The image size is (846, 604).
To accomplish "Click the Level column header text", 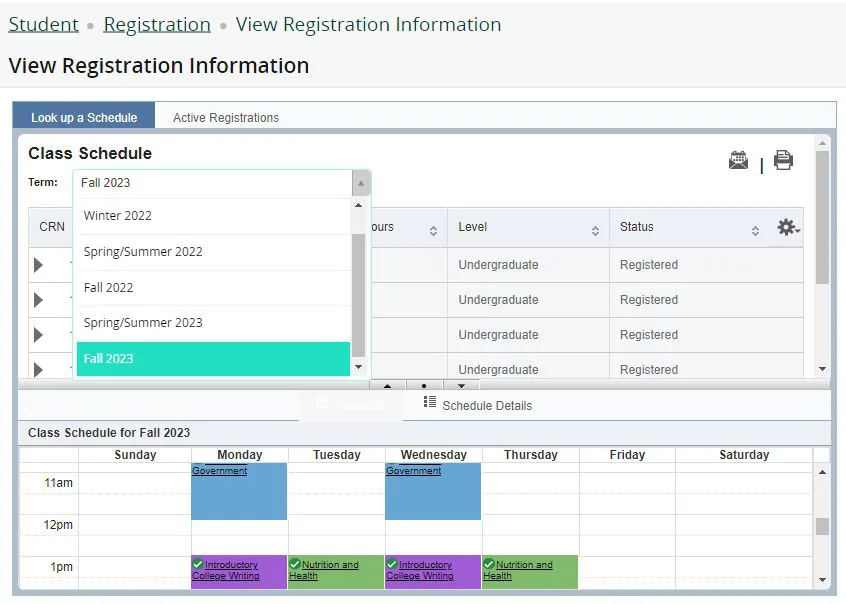I will tap(473, 227).
